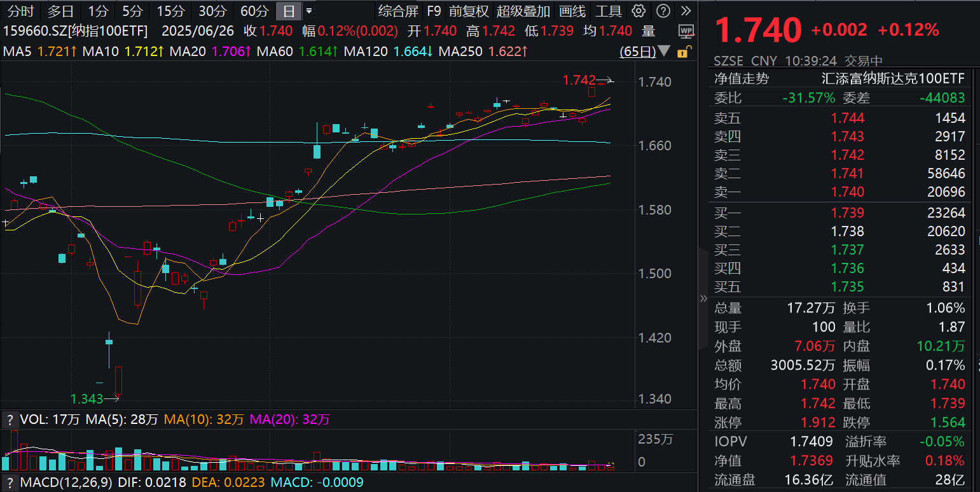
Task: Select the 量 volume indicator icon
Action: tap(648, 31)
